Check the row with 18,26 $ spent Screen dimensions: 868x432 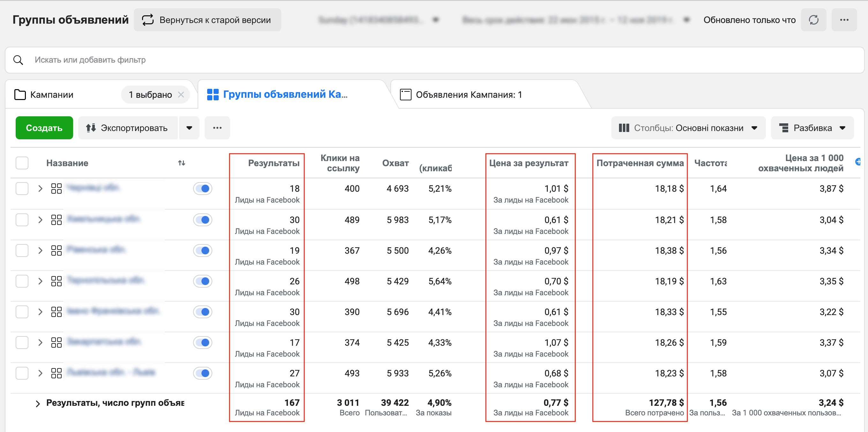click(22, 343)
